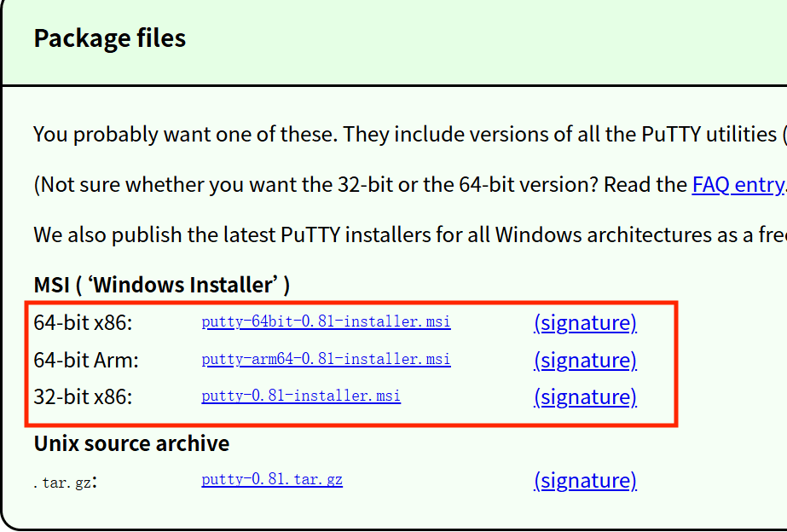Click the '32-bit x86:' row label
The width and height of the screenshot is (787, 532).
[83, 396]
